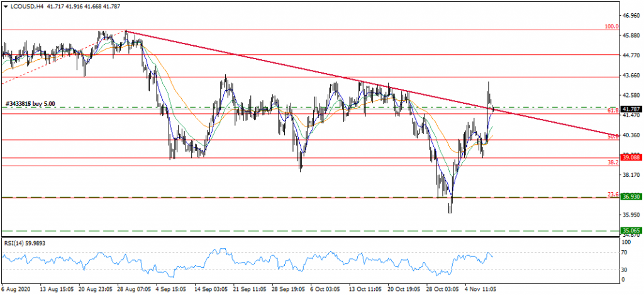Click the red 39.088 price tag

630,157
